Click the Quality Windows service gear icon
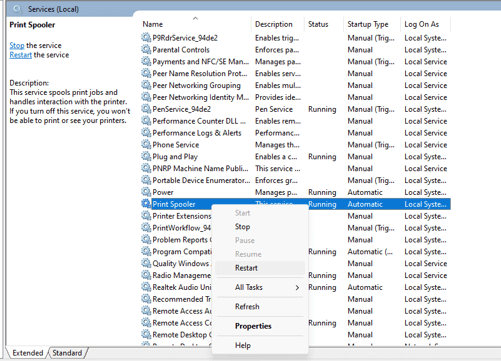 (x=146, y=263)
